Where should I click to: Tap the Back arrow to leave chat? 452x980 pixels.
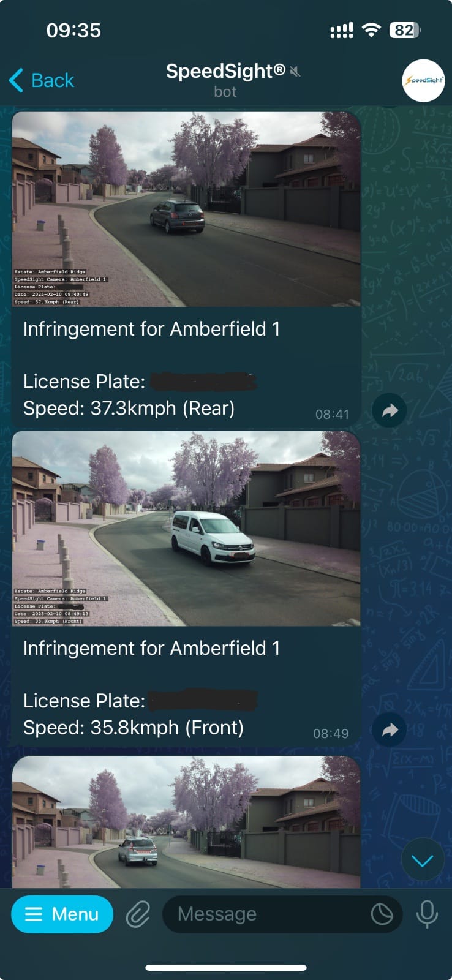(17, 80)
